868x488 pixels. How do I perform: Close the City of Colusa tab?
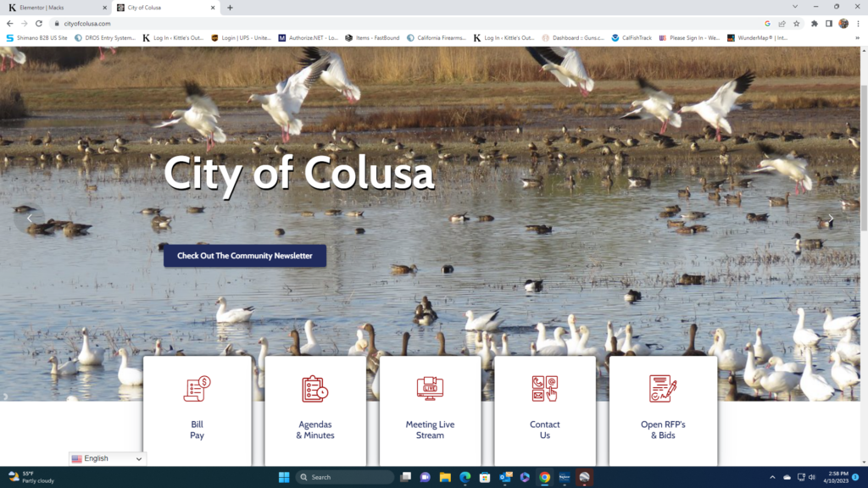click(213, 8)
